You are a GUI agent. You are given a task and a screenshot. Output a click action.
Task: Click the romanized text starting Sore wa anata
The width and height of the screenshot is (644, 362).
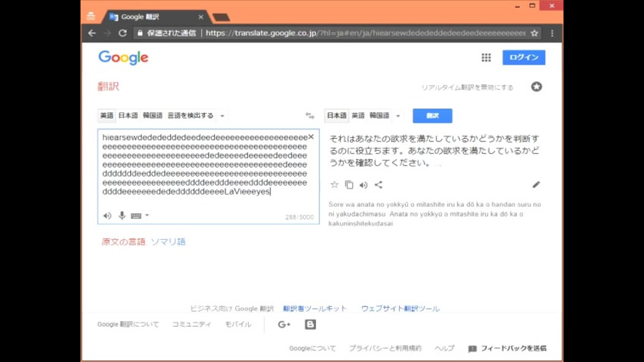click(x=435, y=214)
